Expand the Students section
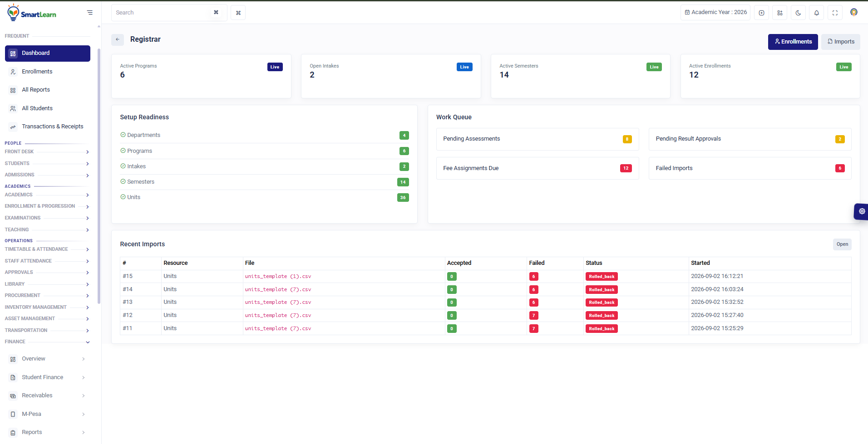This screenshot has height=444, width=868. [47, 163]
